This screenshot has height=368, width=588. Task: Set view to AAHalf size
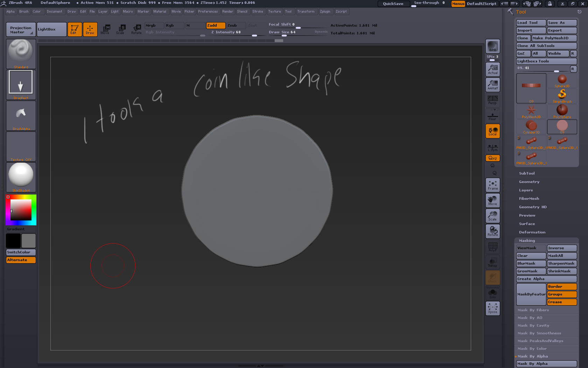[x=492, y=85]
